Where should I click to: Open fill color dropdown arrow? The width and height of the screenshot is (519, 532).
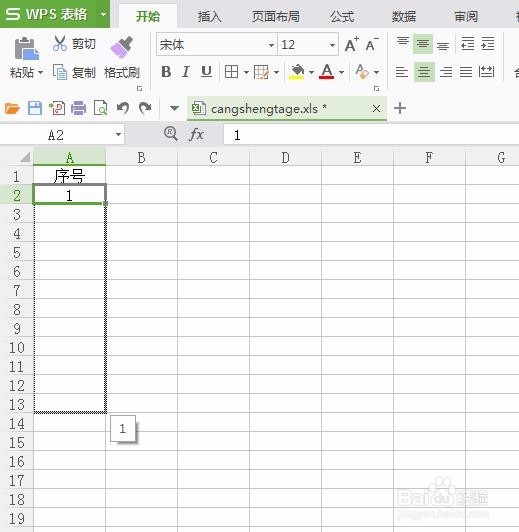point(311,72)
